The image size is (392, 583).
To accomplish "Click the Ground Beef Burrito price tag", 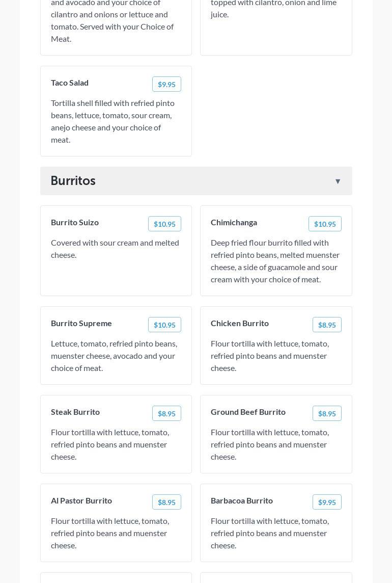I will [327, 414].
